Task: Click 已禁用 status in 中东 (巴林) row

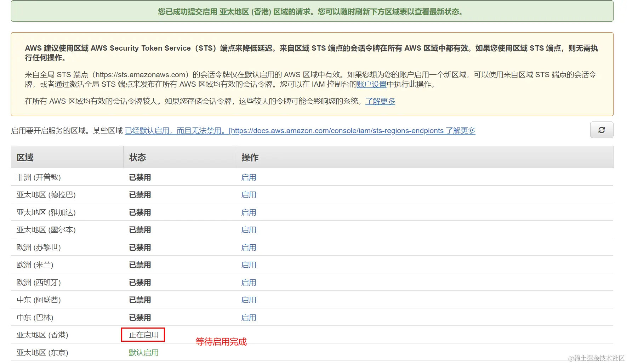Action: pos(140,318)
